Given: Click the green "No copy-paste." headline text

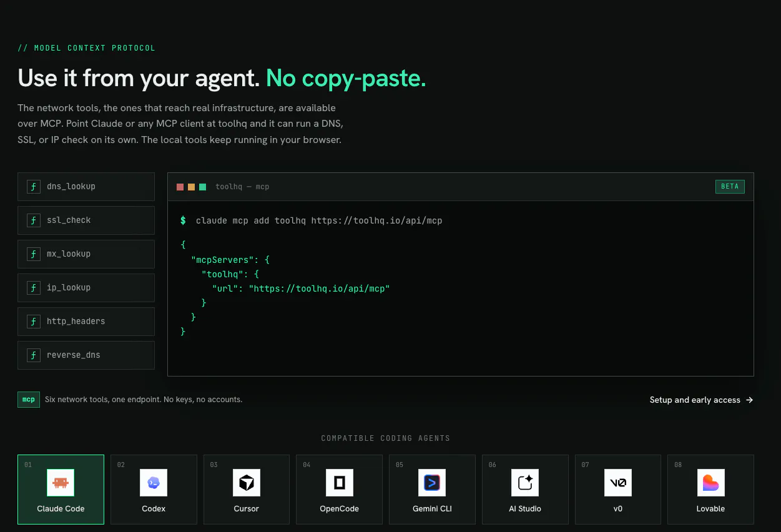Looking at the screenshot, I should click(346, 78).
